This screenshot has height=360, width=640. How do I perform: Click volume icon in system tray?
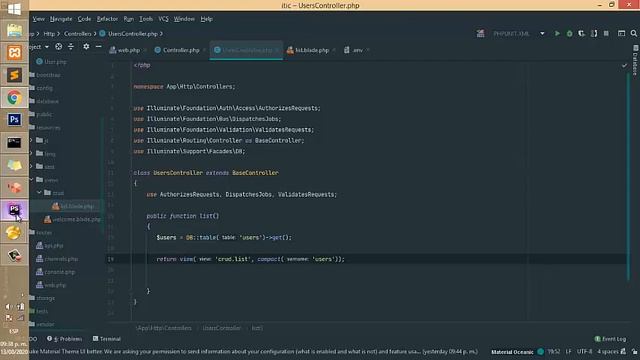[x=9, y=307]
